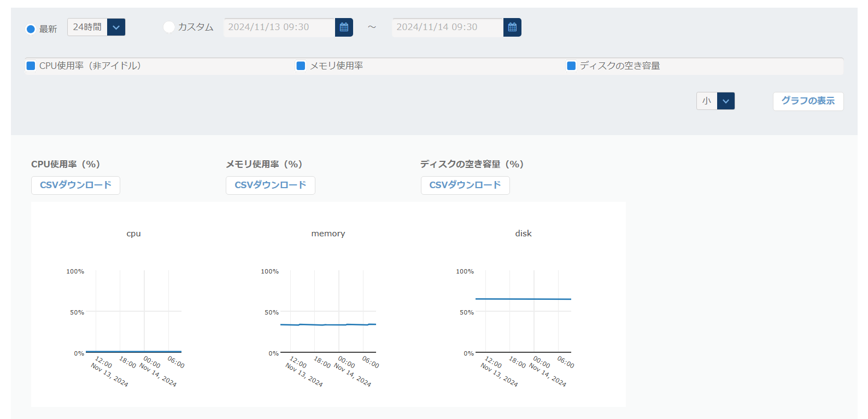The width and height of the screenshot is (868, 419).
Task: Click the disk free space chart line
Action: pyautogui.click(x=523, y=299)
